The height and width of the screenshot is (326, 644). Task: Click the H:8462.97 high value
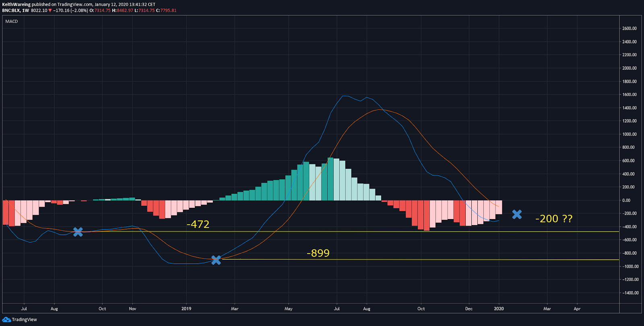pyautogui.click(x=122, y=10)
